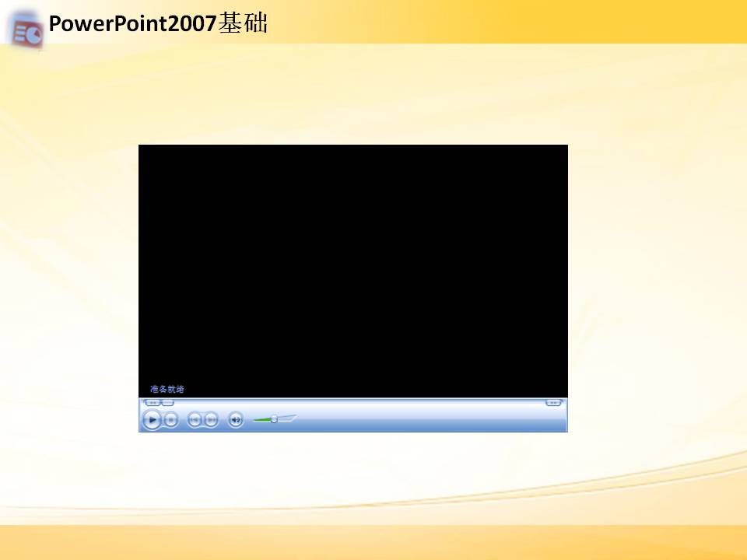
Task: Mute the sound with the speaker icon
Action: pyautogui.click(x=235, y=419)
